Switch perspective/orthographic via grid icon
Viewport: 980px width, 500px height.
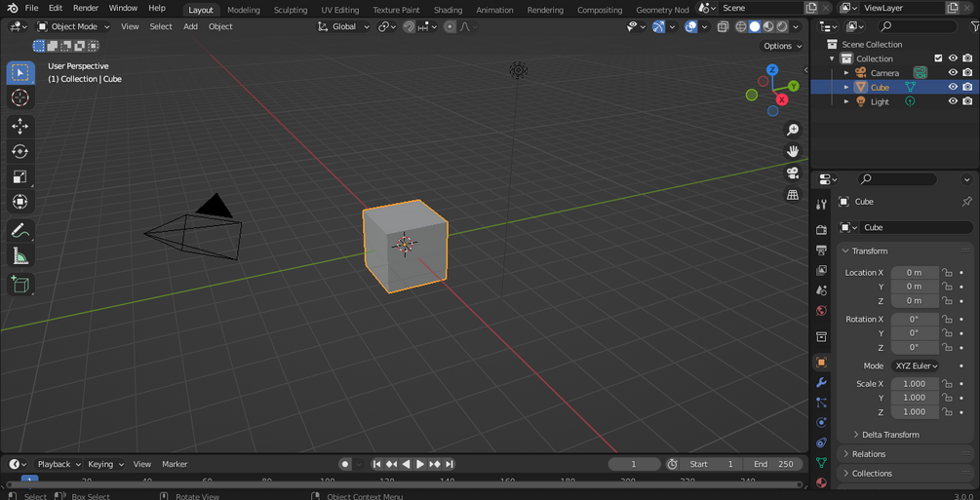[793, 194]
